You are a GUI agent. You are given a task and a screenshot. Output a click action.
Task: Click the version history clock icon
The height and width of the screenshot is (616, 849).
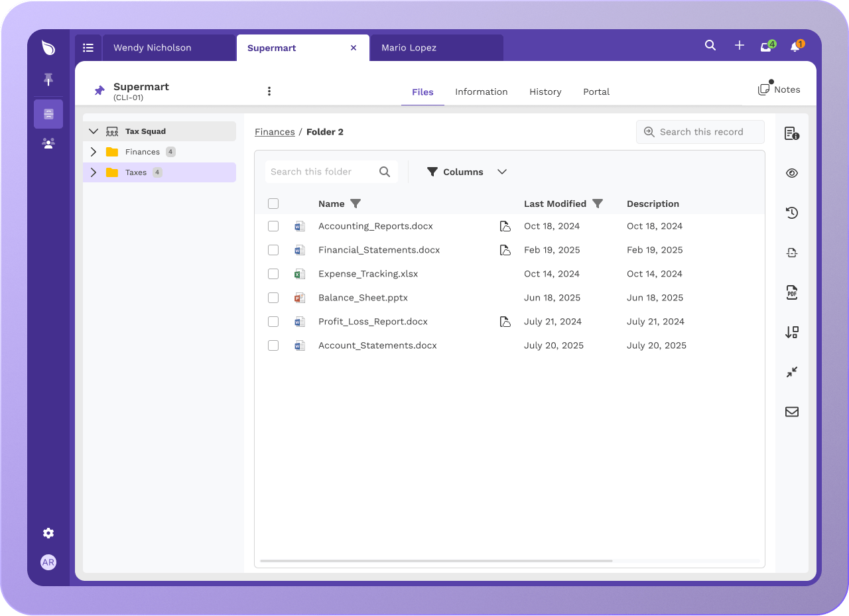(x=792, y=213)
